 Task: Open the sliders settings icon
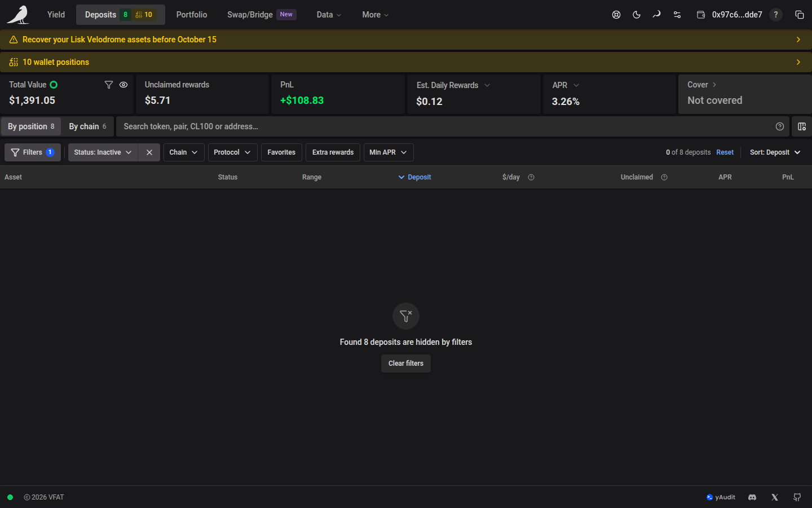[677, 15]
